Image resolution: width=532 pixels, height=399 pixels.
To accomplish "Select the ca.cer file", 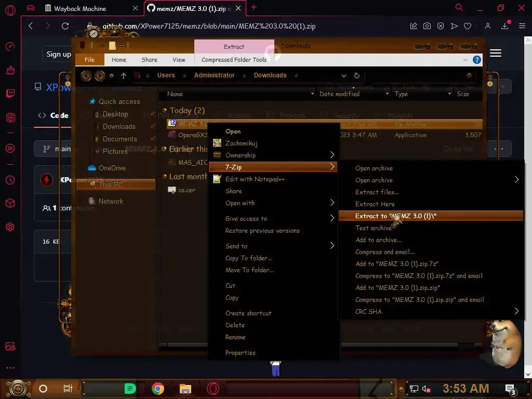I will click(x=187, y=190).
